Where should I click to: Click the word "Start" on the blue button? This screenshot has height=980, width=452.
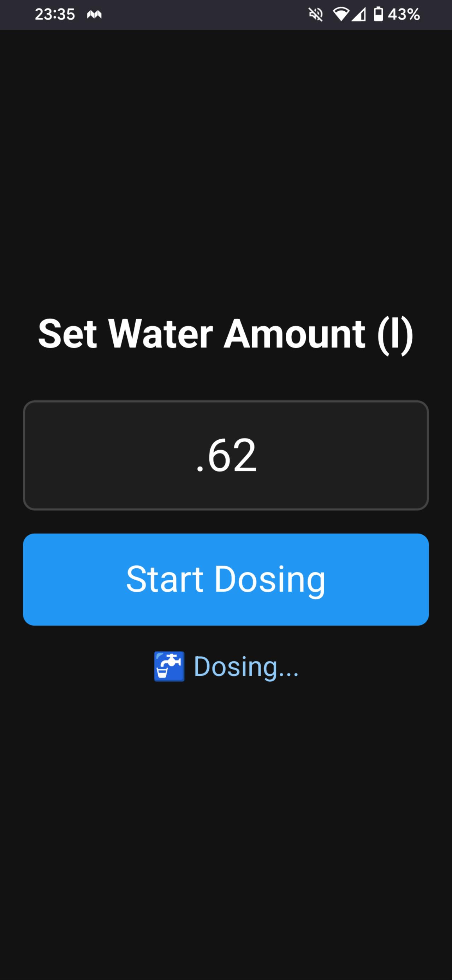click(x=165, y=579)
